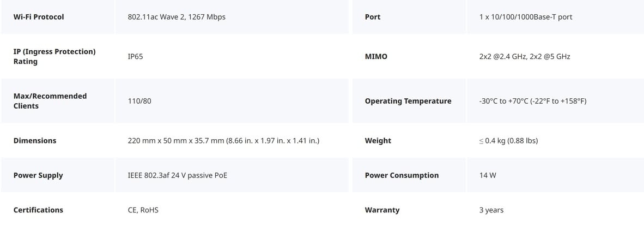Select the -30°C to +70°C value
The image size is (644, 226).
click(x=533, y=101)
